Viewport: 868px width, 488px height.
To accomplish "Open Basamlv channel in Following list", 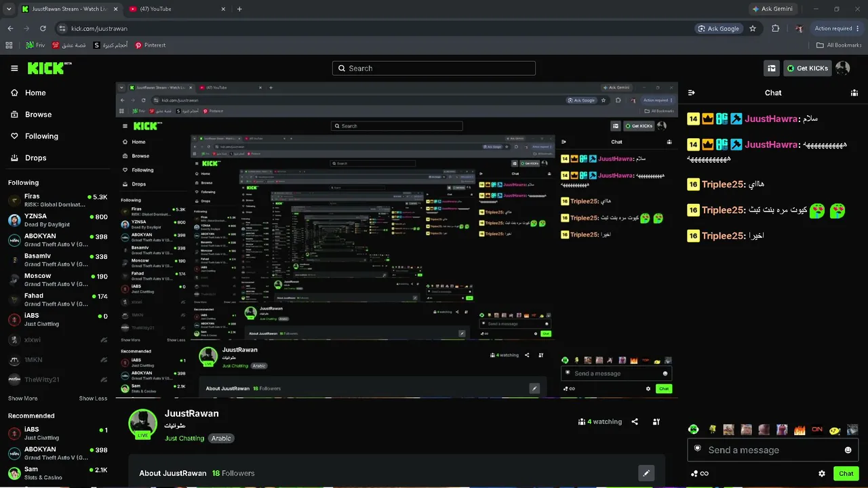I will coord(58,260).
